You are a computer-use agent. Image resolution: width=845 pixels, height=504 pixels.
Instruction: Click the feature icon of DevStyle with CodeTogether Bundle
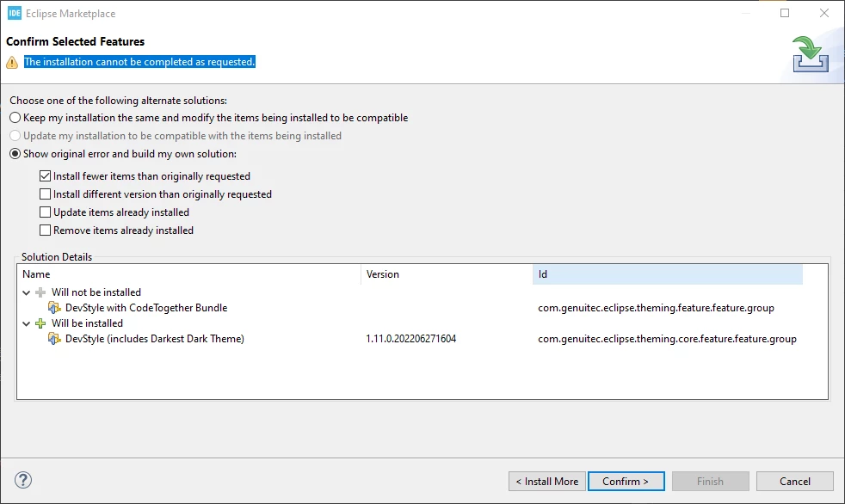click(x=54, y=308)
